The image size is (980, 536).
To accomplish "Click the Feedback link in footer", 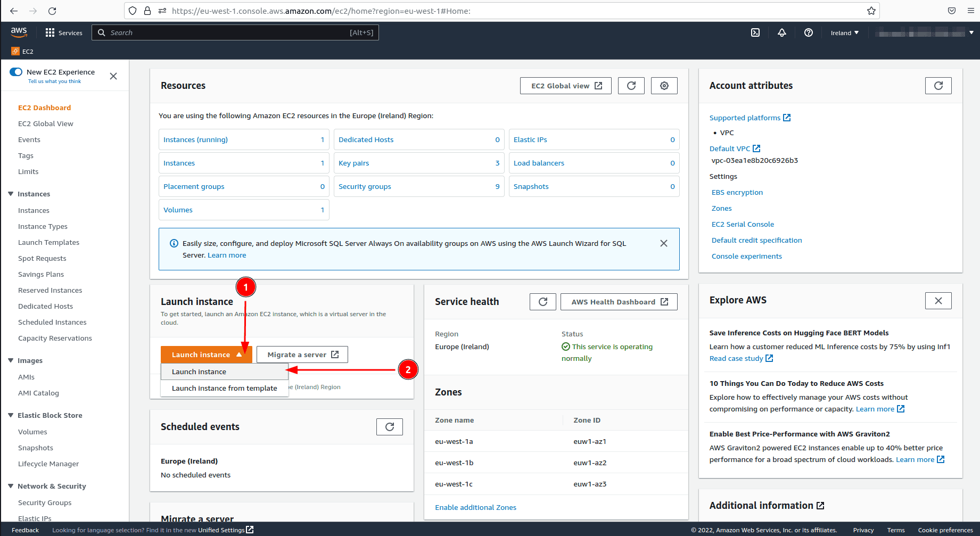I will (25, 530).
